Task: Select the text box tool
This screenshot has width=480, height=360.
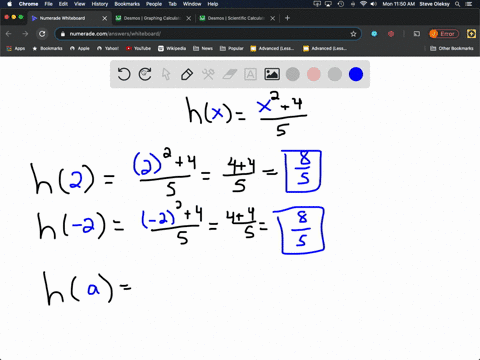Action: click(x=250, y=74)
